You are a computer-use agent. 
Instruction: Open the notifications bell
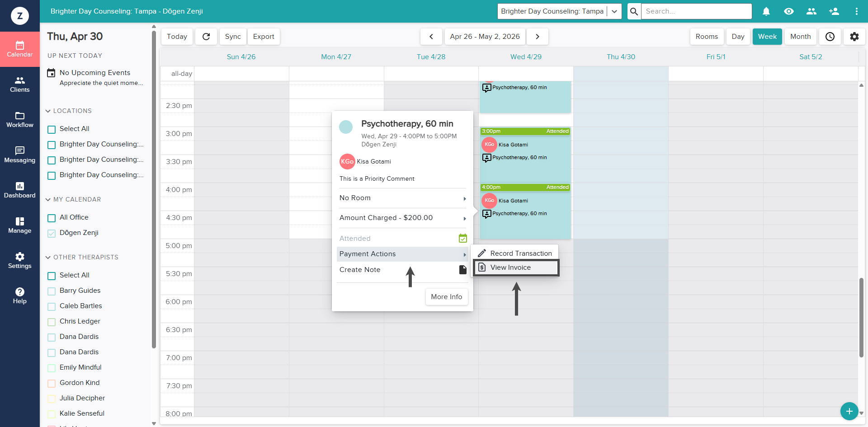(x=766, y=11)
